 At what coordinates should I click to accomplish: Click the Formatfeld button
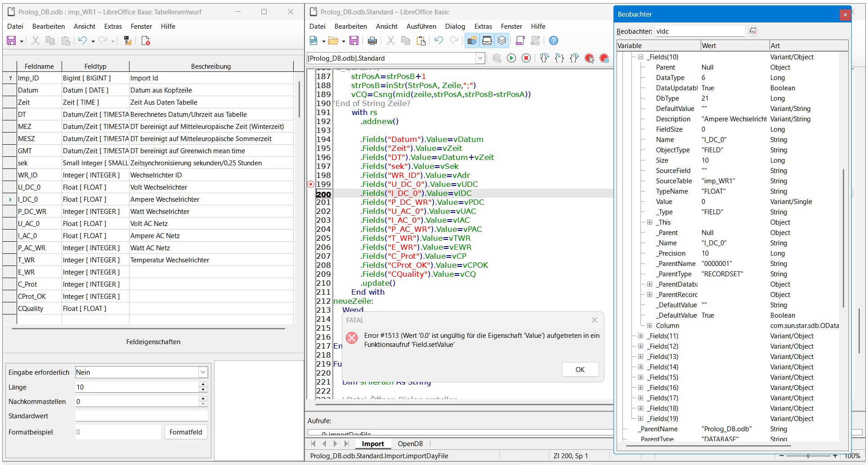[186, 432]
